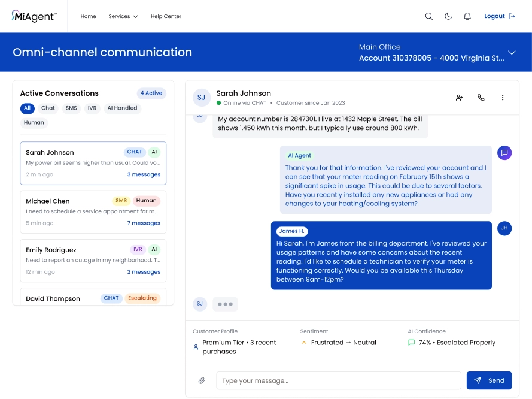The image size is (532, 399).
Task: Click the search magnifier icon
Action: point(428,17)
